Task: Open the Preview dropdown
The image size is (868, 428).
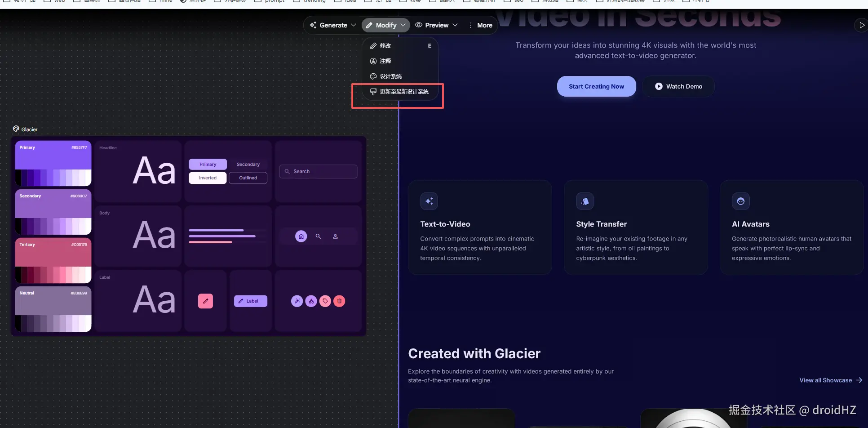Action: (436, 25)
